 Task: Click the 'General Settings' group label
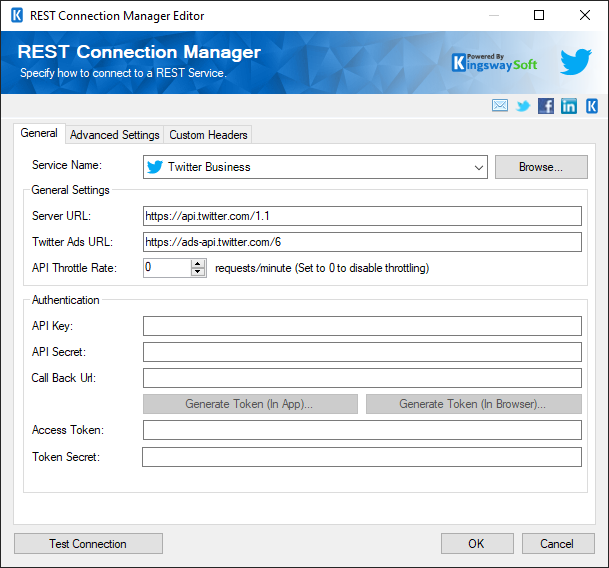point(70,190)
